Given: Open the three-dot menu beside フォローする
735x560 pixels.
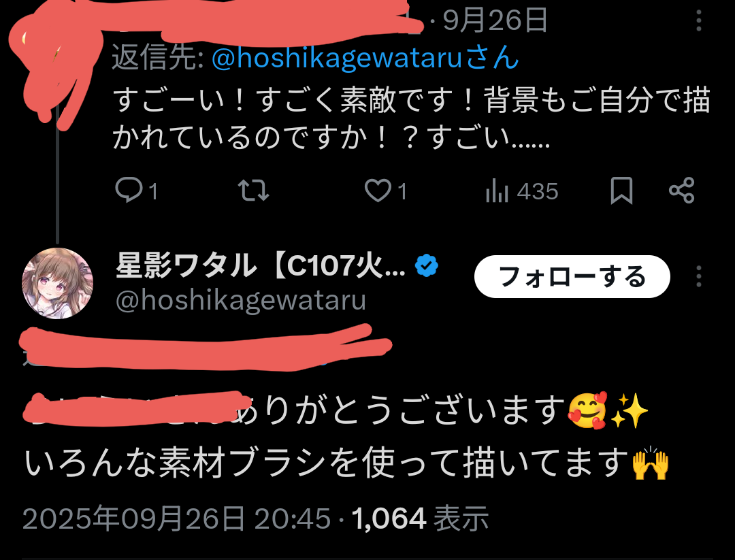Looking at the screenshot, I should click(x=698, y=276).
